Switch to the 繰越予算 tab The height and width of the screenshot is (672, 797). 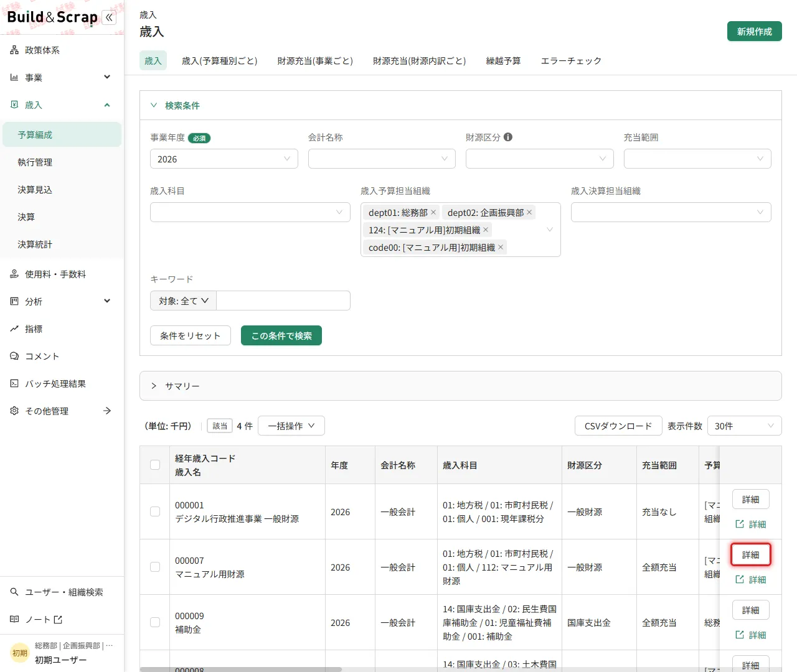pyautogui.click(x=504, y=61)
